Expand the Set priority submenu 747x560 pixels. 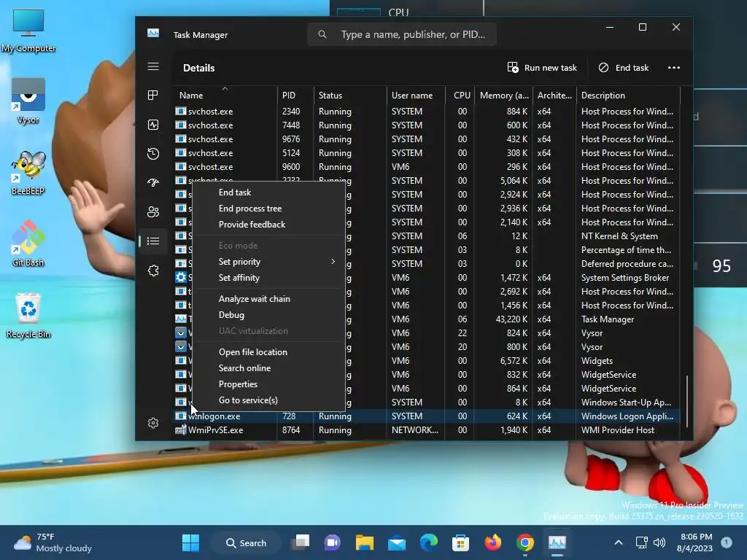[x=269, y=262]
